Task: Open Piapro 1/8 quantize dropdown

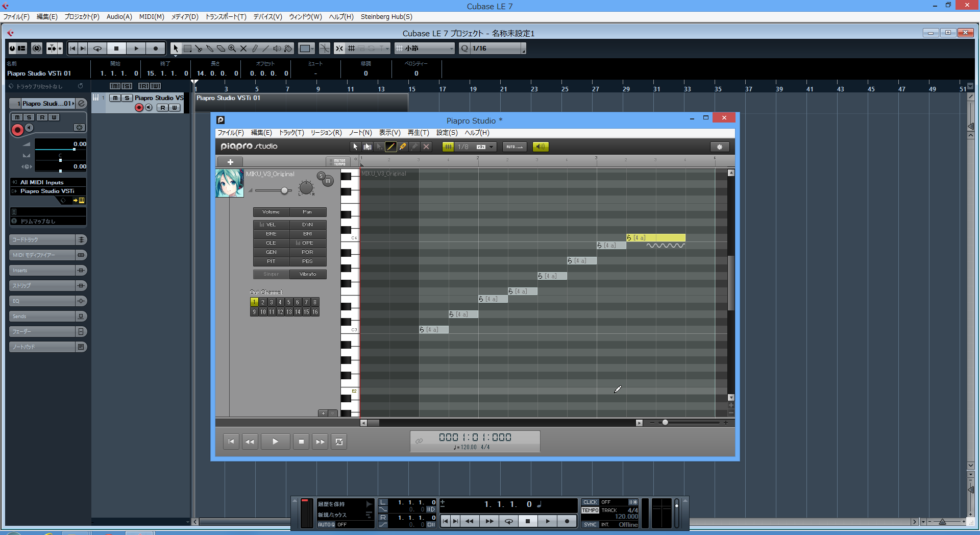Action: [475, 147]
